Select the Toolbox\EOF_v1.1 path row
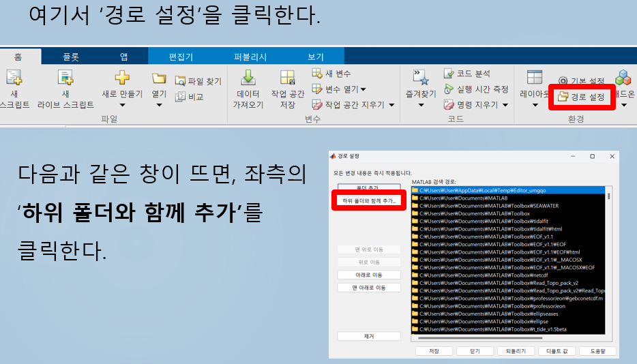The width and height of the screenshot is (637, 364). click(x=508, y=237)
